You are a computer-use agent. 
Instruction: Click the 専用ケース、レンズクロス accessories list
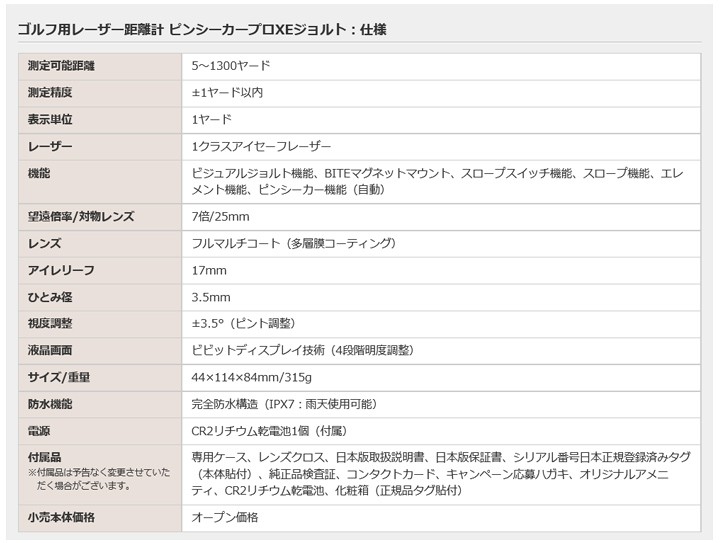point(441,474)
